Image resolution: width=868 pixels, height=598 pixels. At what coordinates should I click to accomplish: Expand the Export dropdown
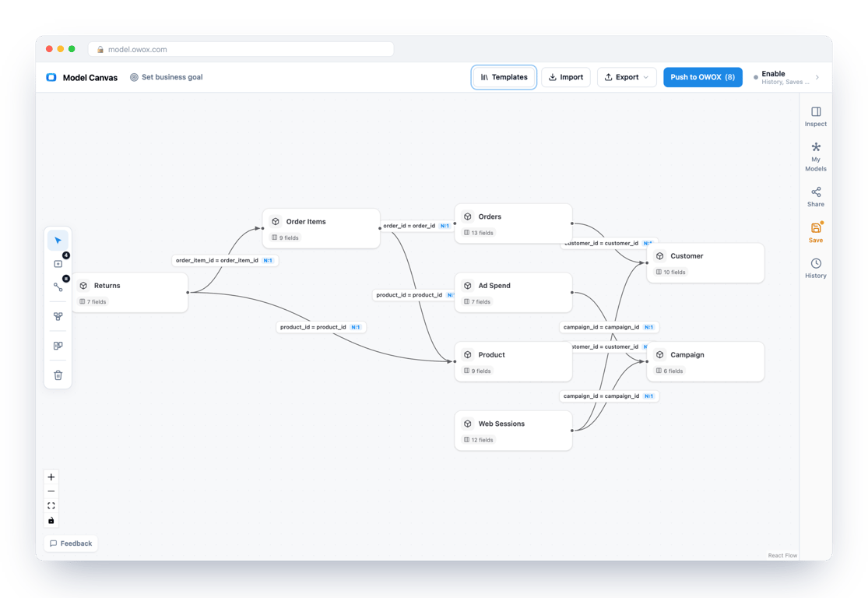[627, 77]
